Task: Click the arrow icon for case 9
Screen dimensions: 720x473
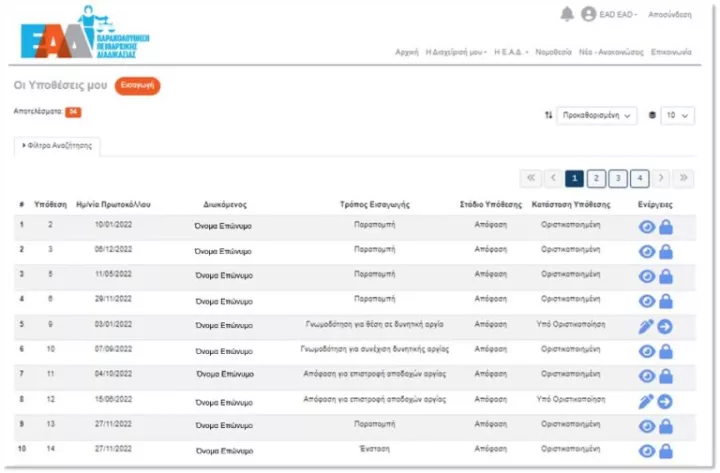Action: (x=665, y=326)
